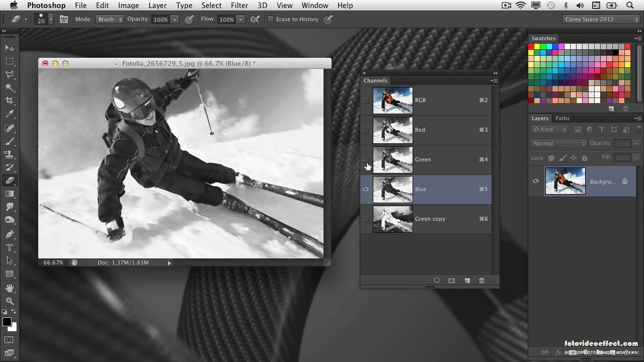Image resolution: width=644 pixels, height=362 pixels.
Task: Delete current channel trash icon
Action: [x=481, y=281]
